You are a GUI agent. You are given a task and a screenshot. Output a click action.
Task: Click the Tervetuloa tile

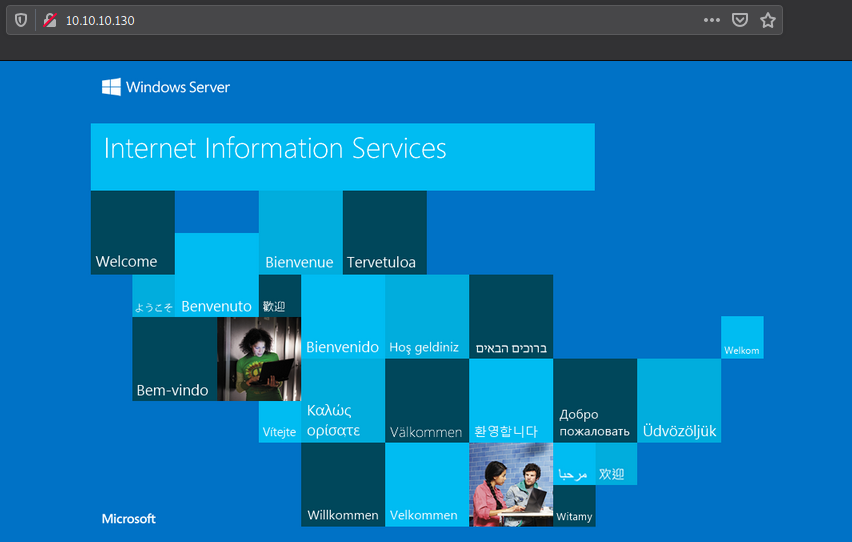[385, 232]
